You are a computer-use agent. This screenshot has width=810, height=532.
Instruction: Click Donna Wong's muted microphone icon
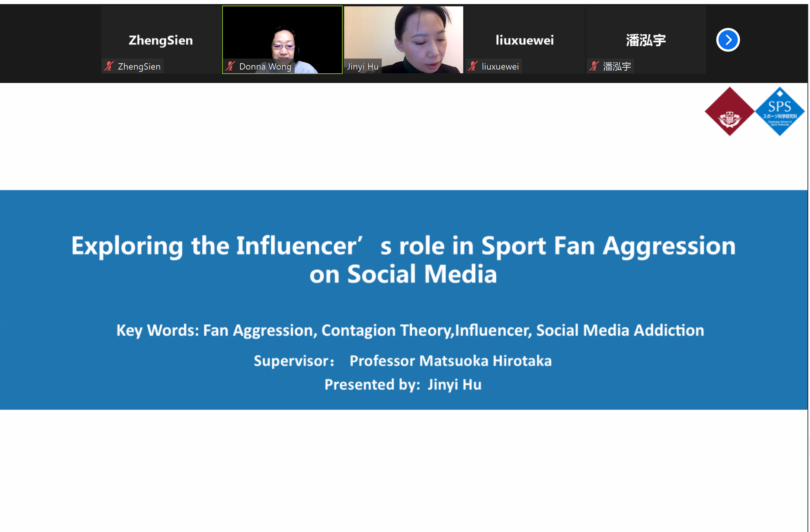230,66
